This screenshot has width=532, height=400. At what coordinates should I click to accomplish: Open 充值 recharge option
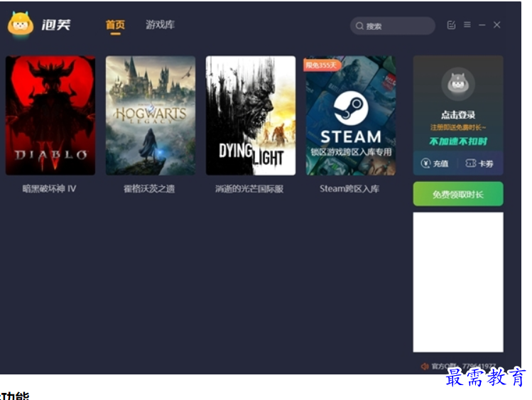click(x=435, y=163)
